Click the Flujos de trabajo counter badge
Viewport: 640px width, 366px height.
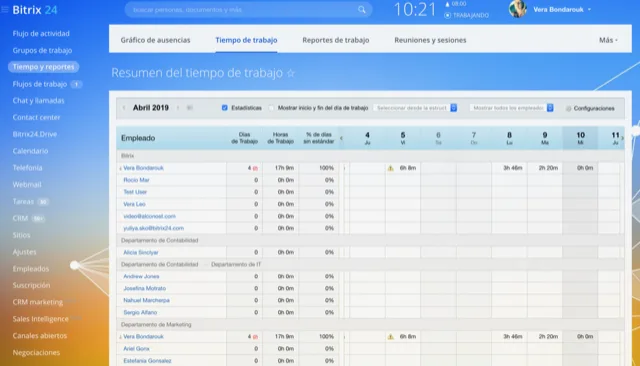(x=76, y=84)
